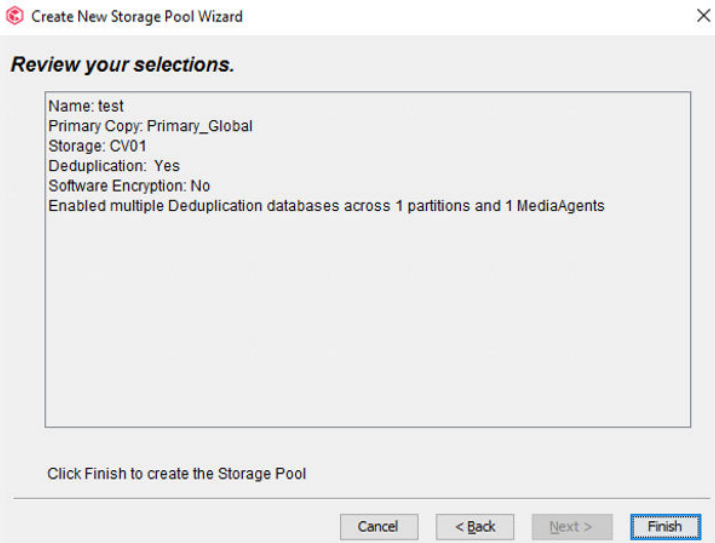Click the 'Click Finish to create the Storage Pool' hint
The width and height of the screenshot is (715, 543).
click(x=177, y=473)
